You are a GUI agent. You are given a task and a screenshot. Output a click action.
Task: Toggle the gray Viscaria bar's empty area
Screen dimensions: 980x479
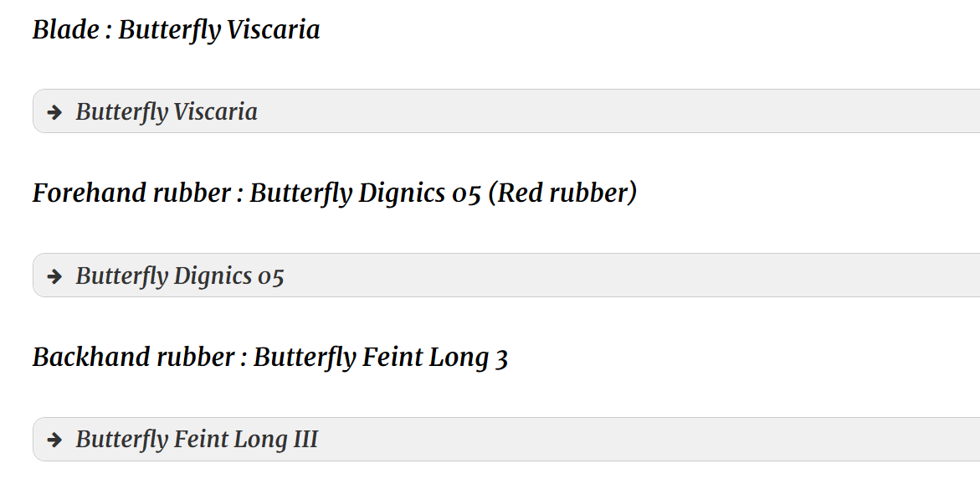(x=618, y=111)
